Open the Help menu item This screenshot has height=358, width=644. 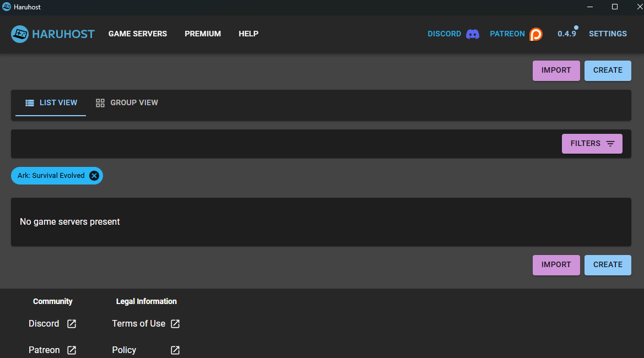(x=248, y=34)
